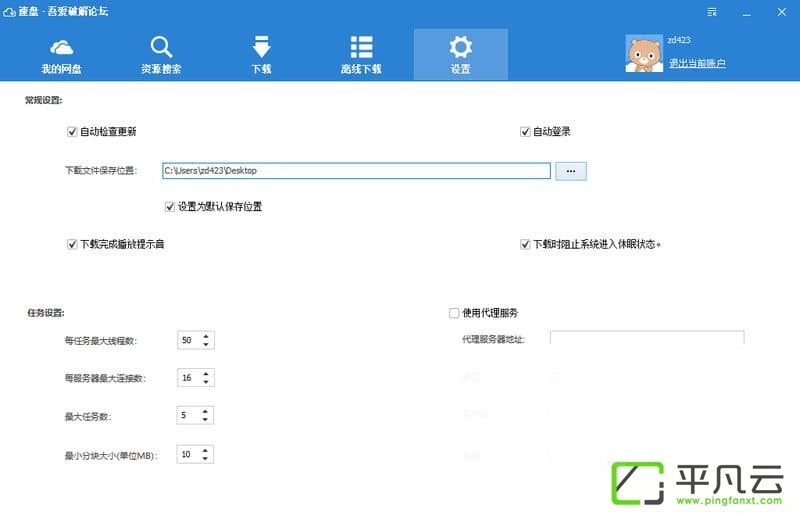Click the max tasks value 5

pyautogui.click(x=184, y=415)
